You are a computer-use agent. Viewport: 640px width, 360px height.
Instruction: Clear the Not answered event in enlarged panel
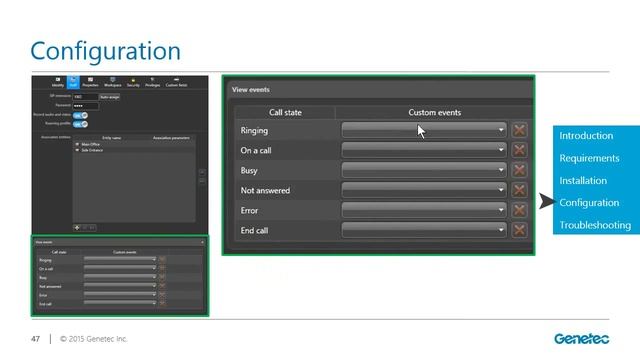(x=519, y=190)
